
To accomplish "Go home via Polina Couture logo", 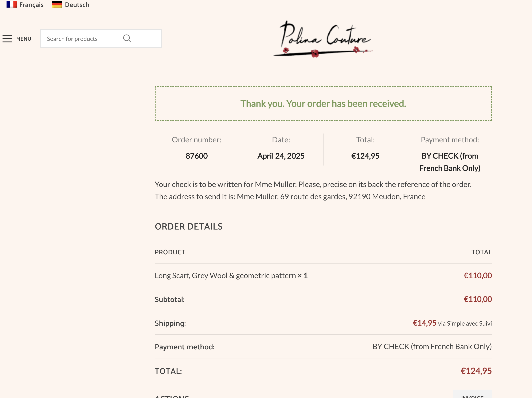I will 323,39.
